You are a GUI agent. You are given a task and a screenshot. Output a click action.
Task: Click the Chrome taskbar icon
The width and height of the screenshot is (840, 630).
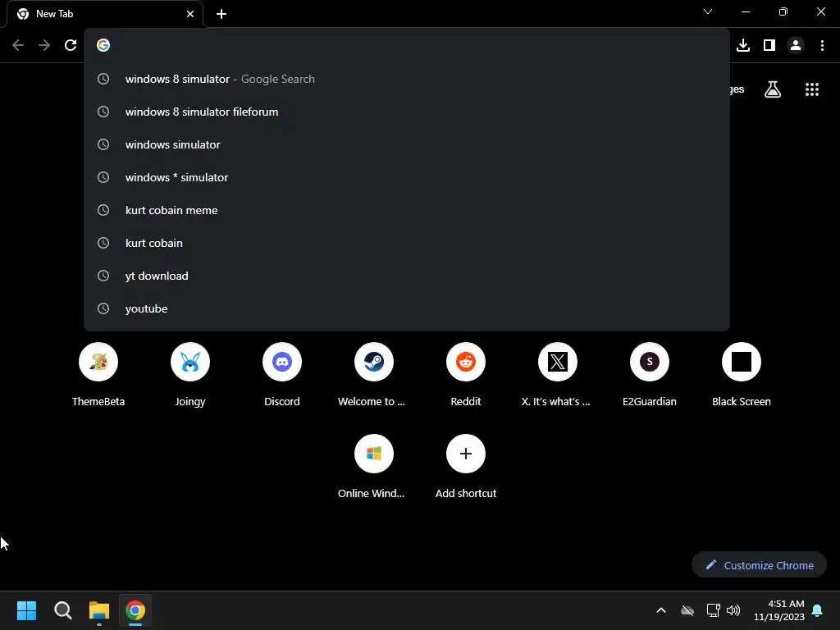(x=135, y=610)
